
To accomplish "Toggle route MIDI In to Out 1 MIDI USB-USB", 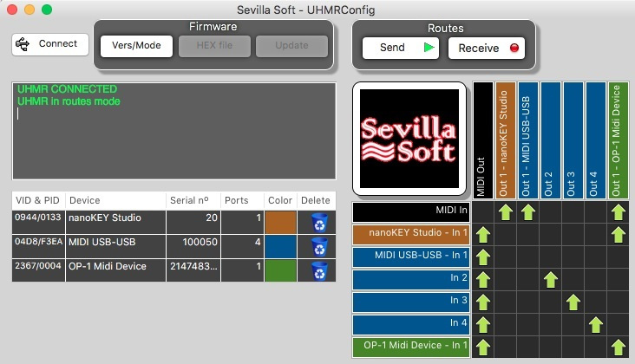I will pyautogui.click(x=528, y=212).
